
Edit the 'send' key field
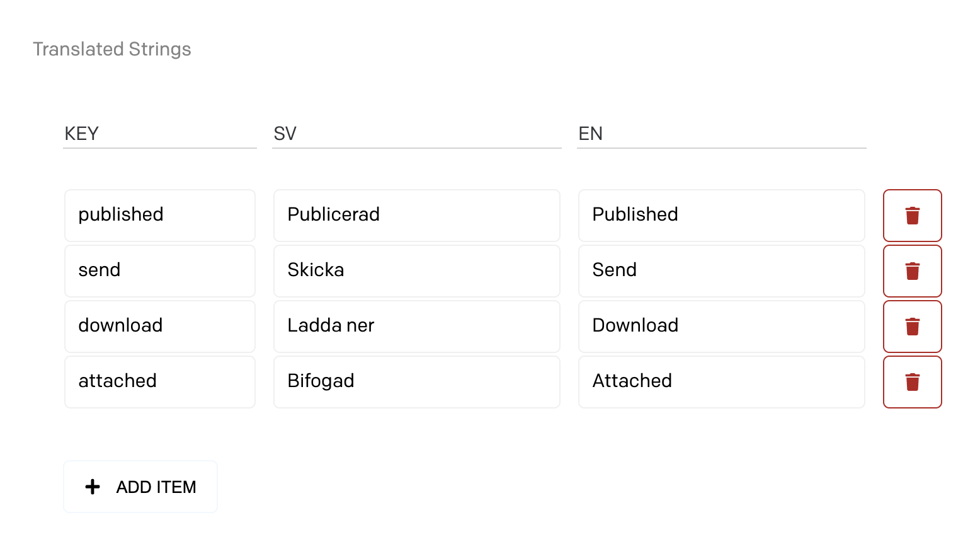[160, 271]
